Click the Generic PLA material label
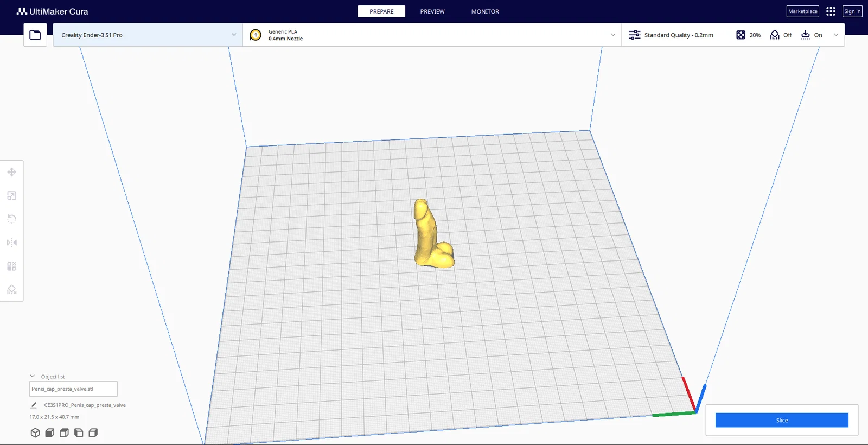868x445 pixels. click(x=283, y=31)
